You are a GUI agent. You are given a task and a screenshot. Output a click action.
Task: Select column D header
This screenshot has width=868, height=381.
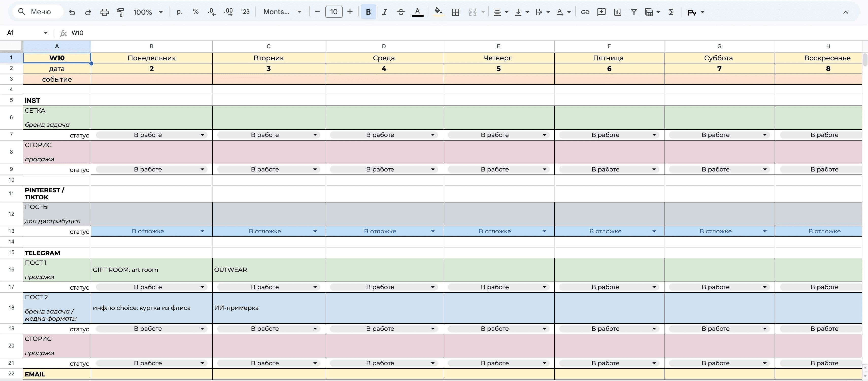point(383,46)
